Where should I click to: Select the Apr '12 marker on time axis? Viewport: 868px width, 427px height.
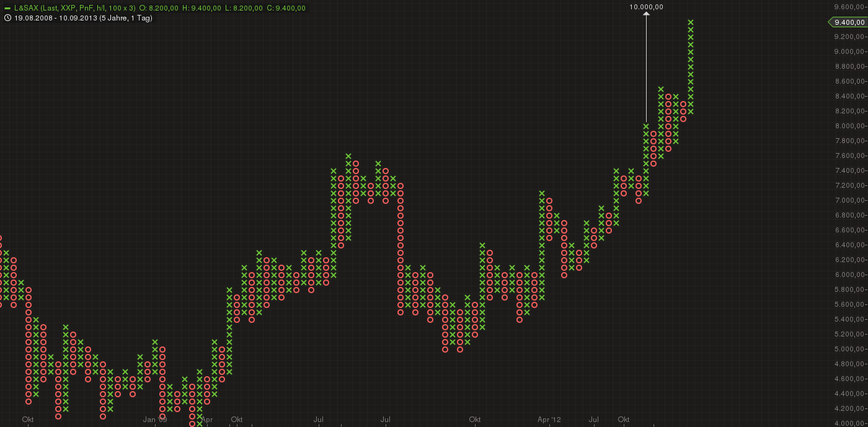pyautogui.click(x=549, y=420)
